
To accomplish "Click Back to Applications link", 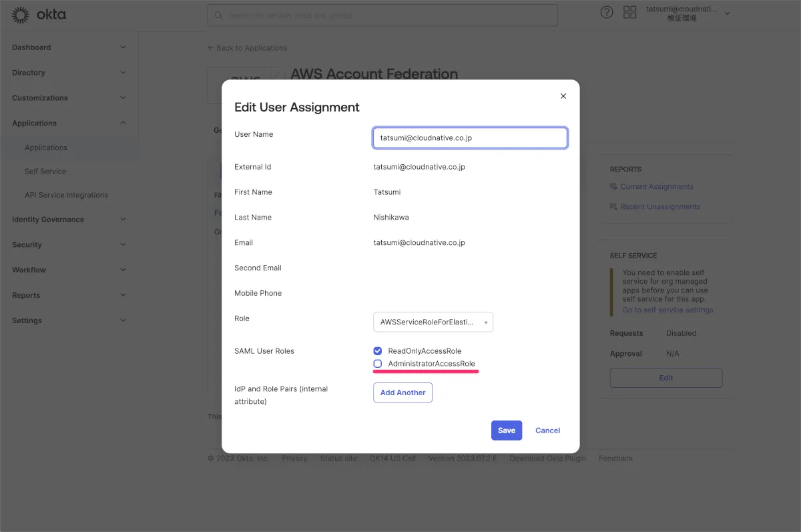I will (248, 48).
